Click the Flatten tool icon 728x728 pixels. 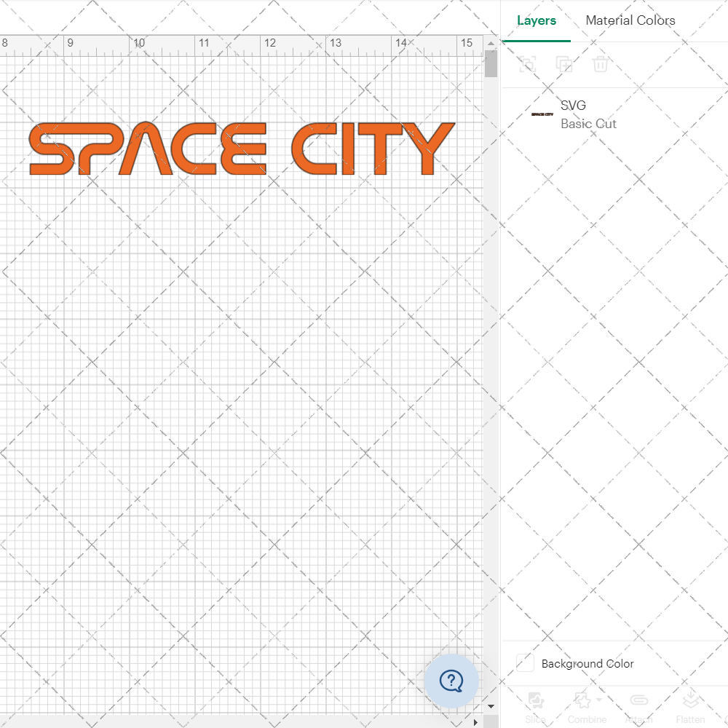point(690,700)
